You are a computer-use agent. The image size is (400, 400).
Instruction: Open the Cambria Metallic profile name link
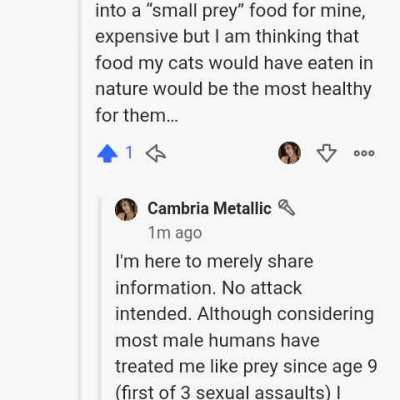tap(209, 208)
